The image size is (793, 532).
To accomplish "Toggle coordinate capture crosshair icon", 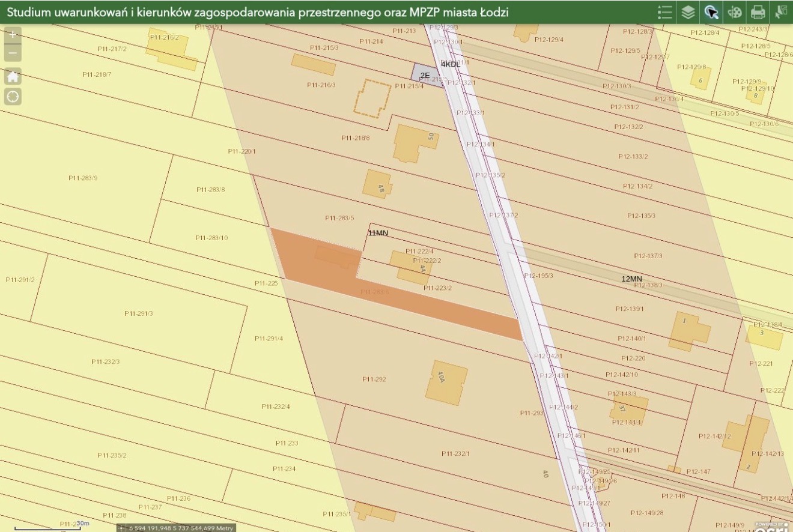I will (x=123, y=528).
